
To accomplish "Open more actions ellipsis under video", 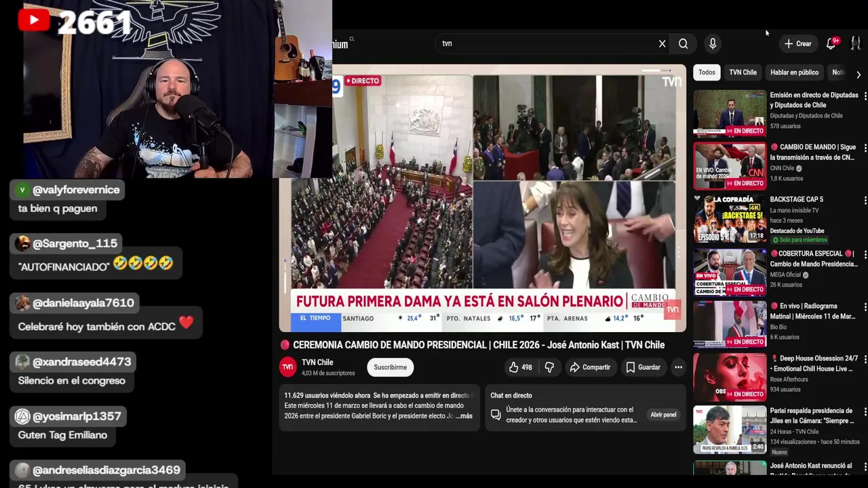I will [678, 367].
